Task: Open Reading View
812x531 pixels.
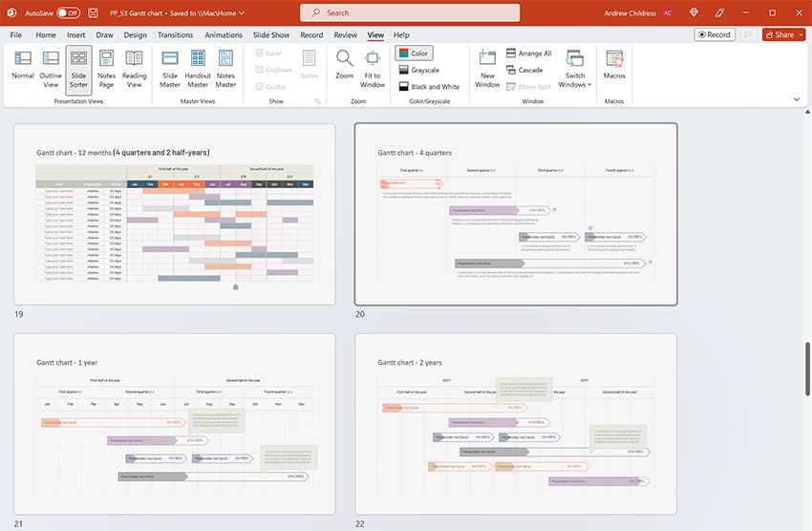Action: tap(135, 65)
